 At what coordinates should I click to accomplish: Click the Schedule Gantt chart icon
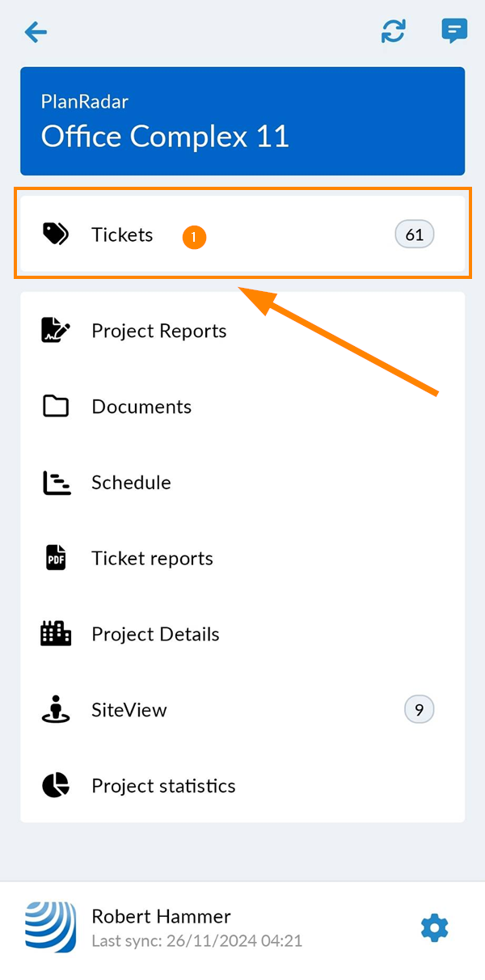[56, 483]
